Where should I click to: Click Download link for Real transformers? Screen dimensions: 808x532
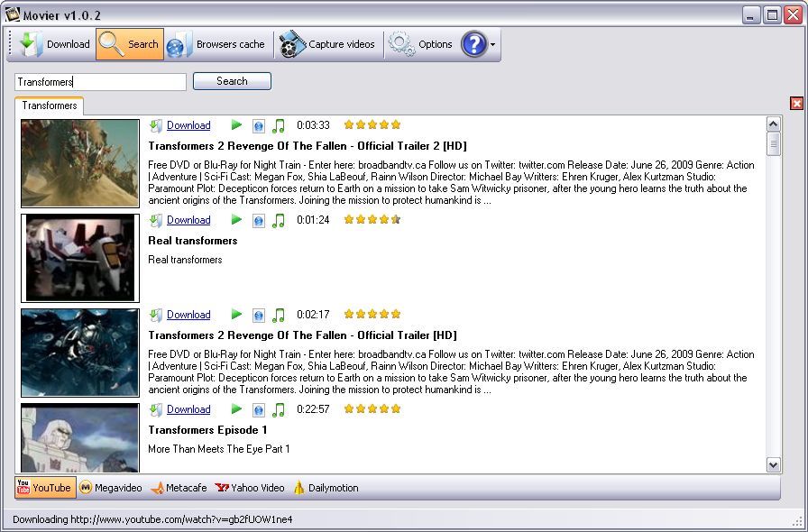[188, 220]
